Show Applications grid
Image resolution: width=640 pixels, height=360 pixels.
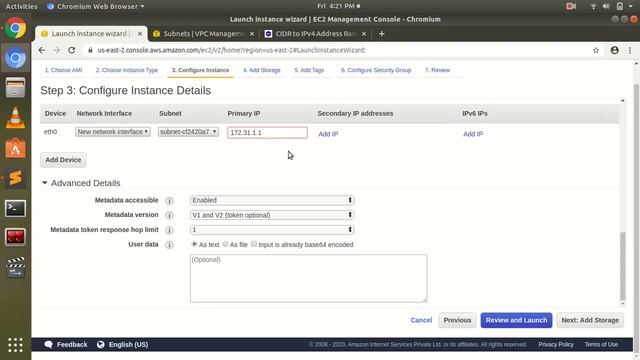click(16, 345)
